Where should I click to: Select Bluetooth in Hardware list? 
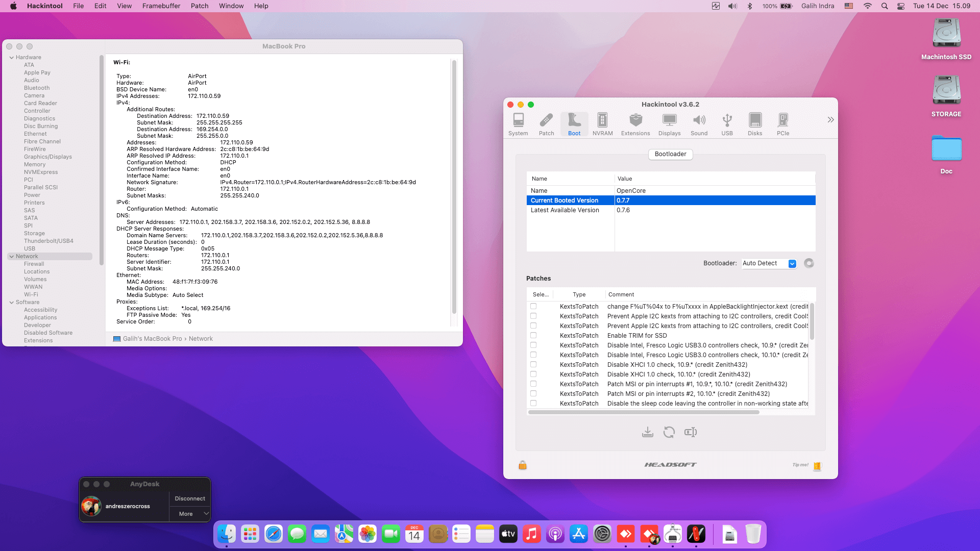[x=37, y=88]
